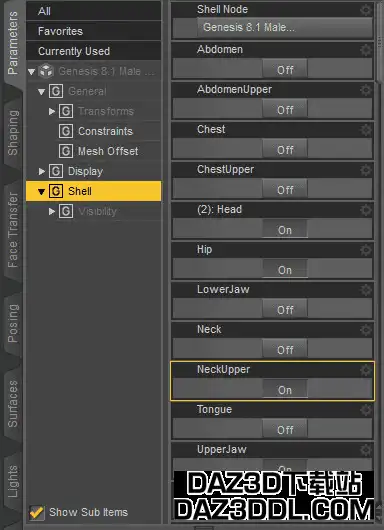Switch to the Posing tab
The image size is (384, 530).
point(13,323)
